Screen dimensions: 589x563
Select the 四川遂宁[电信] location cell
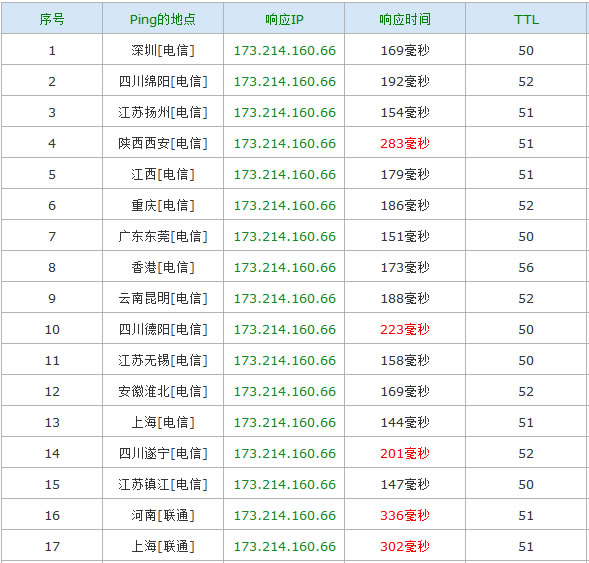click(x=163, y=453)
